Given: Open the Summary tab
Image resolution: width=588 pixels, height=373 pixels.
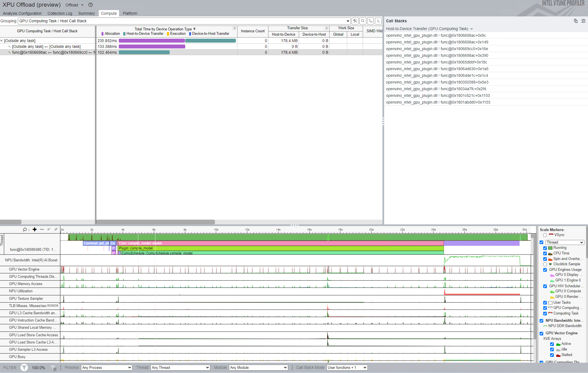Looking at the screenshot, I should point(86,13).
